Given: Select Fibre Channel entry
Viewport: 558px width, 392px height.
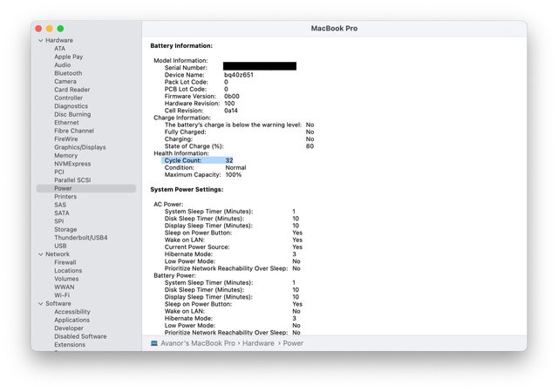Looking at the screenshot, I should click(x=74, y=131).
